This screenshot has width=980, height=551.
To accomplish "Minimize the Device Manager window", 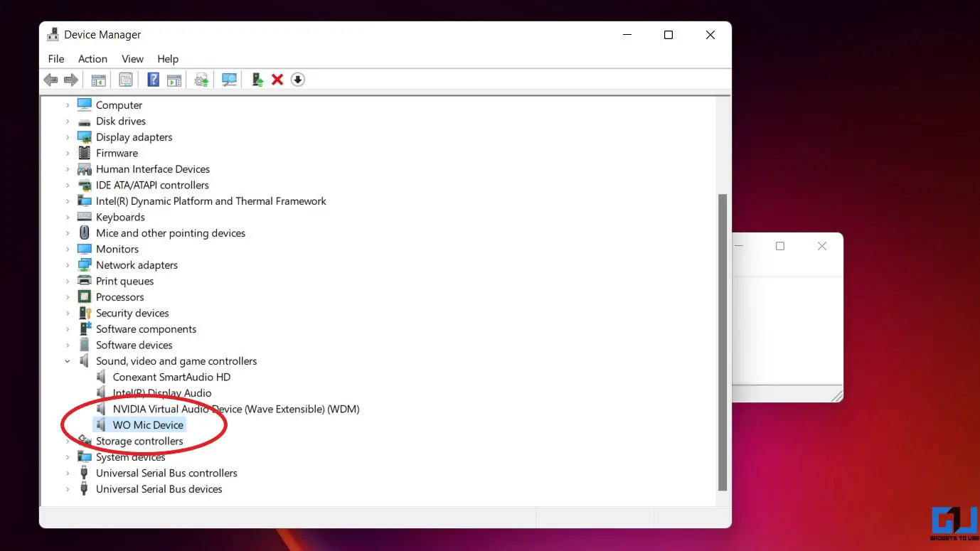I will click(x=627, y=35).
